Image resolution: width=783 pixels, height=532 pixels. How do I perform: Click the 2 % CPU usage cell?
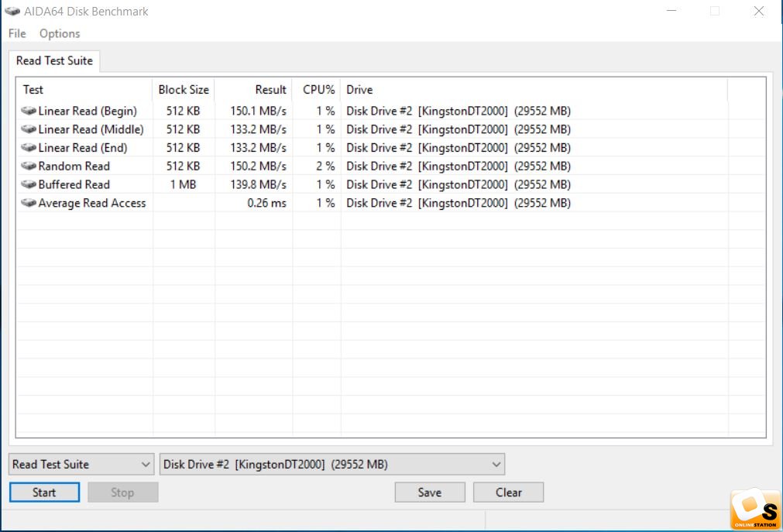tap(325, 166)
